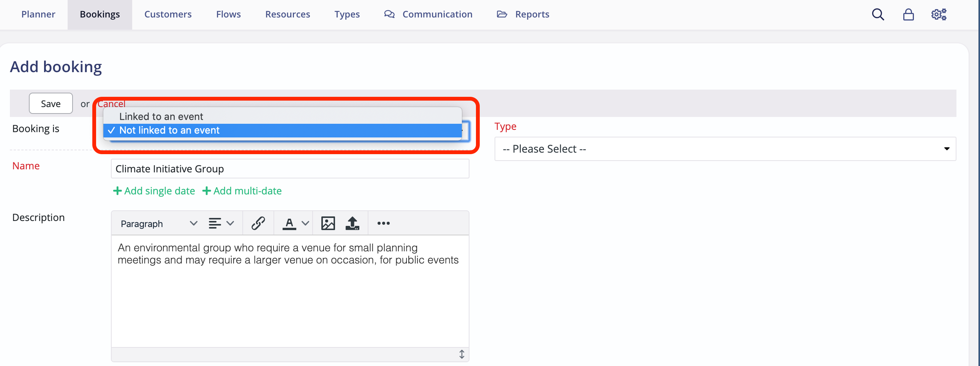This screenshot has height=366, width=980.
Task: Edit the Name field showing Climate Initiative Group
Action: tap(289, 168)
